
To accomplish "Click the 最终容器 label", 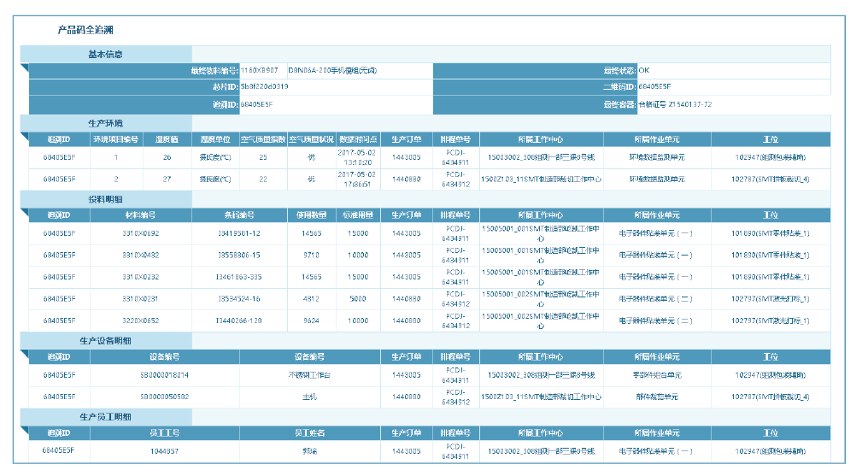I will (620, 104).
